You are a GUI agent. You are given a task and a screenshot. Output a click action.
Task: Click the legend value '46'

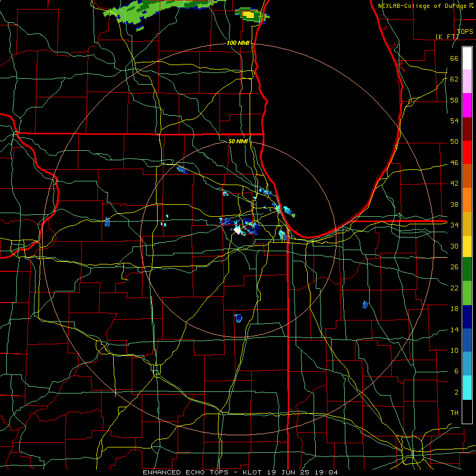[454, 163]
